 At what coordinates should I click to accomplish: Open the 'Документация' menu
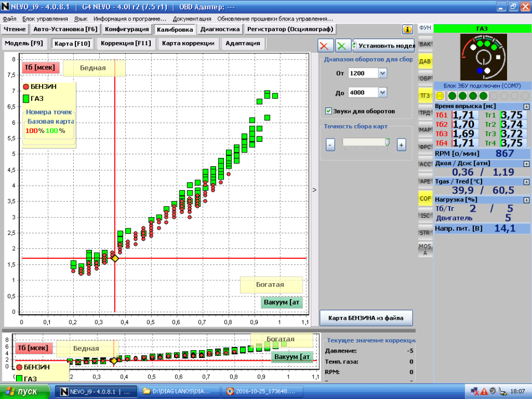[192, 19]
